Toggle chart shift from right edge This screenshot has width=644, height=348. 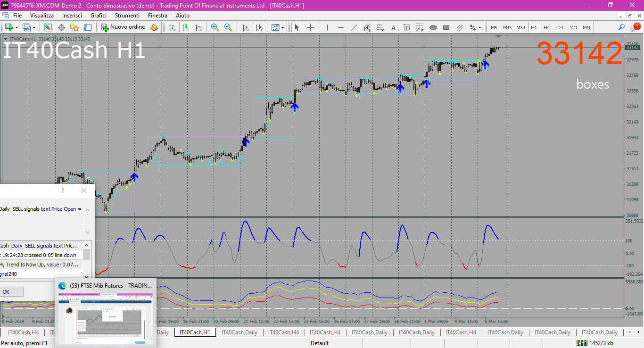259,27
